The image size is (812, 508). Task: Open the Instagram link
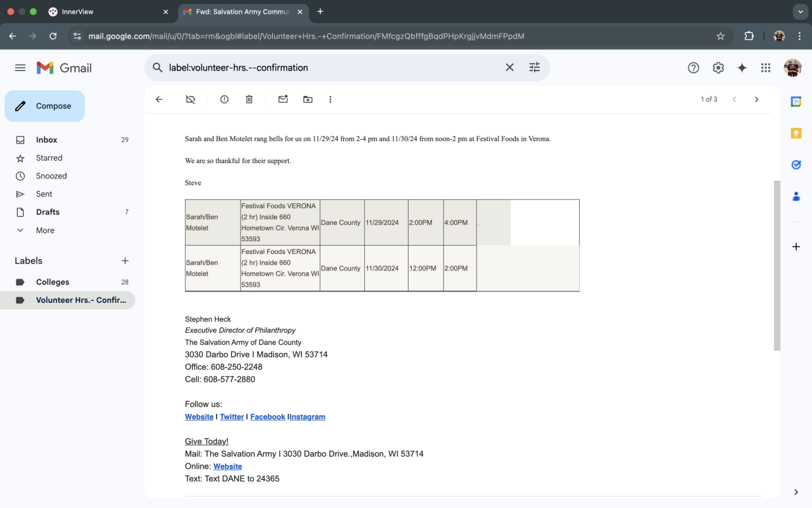[308, 417]
